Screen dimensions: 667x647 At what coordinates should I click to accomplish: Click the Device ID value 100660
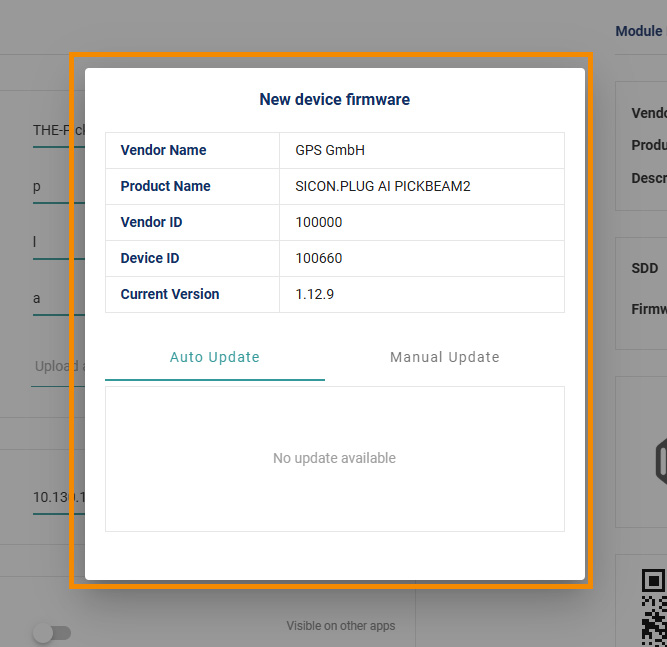(x=319, y=258)
